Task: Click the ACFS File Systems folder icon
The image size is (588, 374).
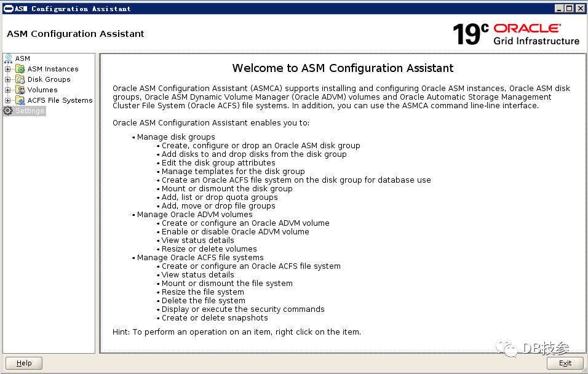Action: coord(20,100)
